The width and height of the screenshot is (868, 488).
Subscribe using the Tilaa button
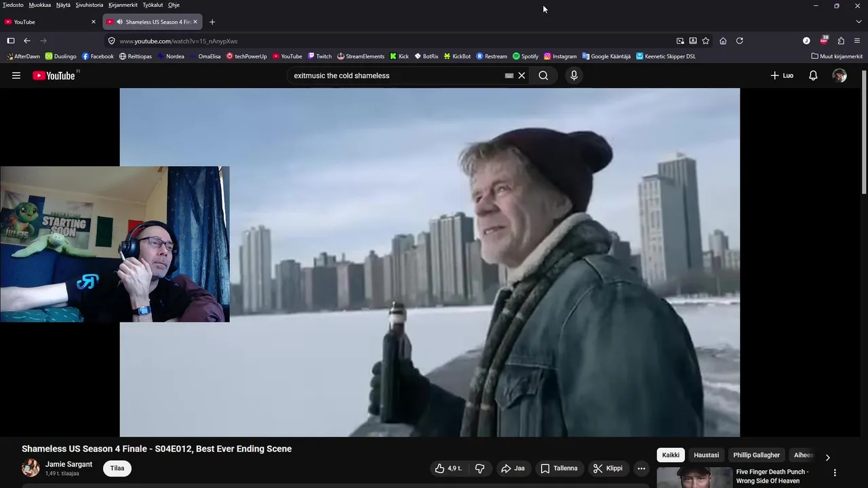click(x=117, y=468)
